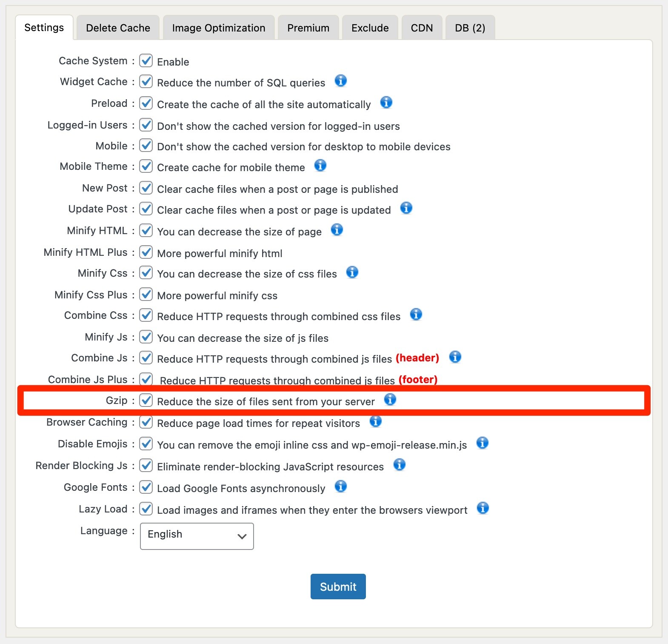Select the Settings tab
This screenshot has height=644, width=668.
coord(44,28)
